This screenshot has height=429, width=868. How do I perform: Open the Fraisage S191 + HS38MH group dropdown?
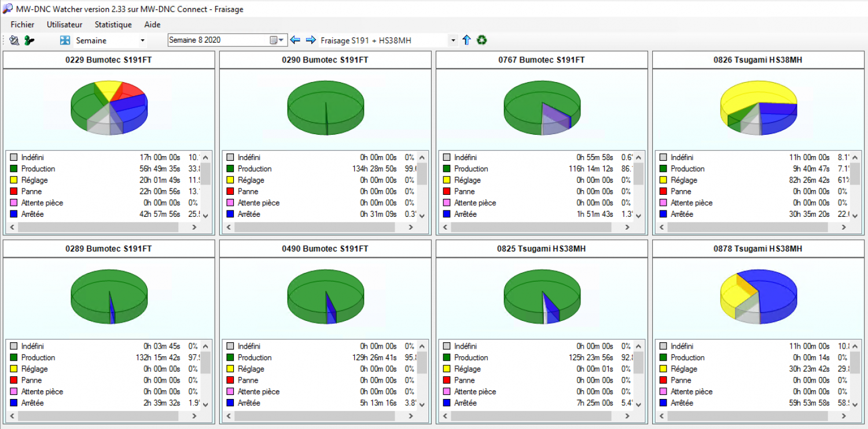tap(453, 40)
